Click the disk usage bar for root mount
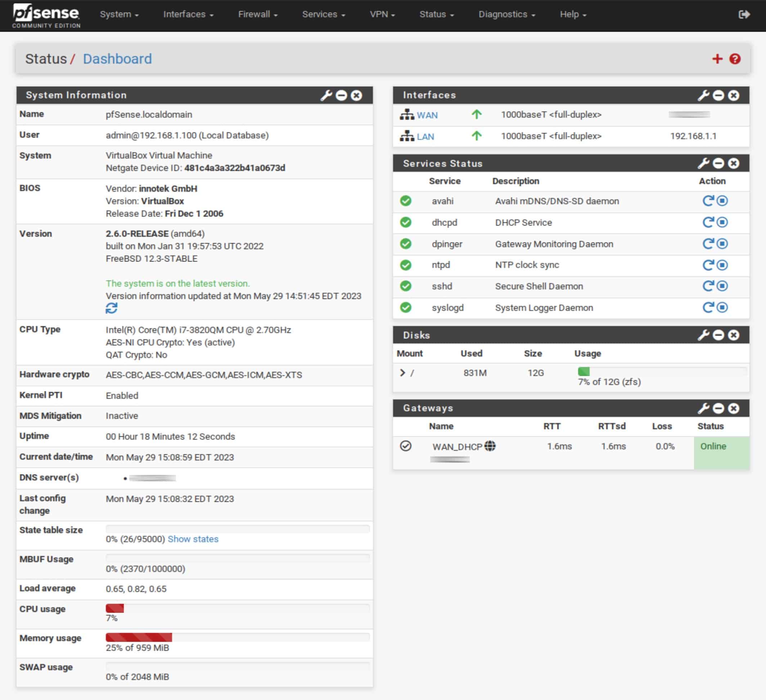The image size is (766, 700). (x=662, y=371)
